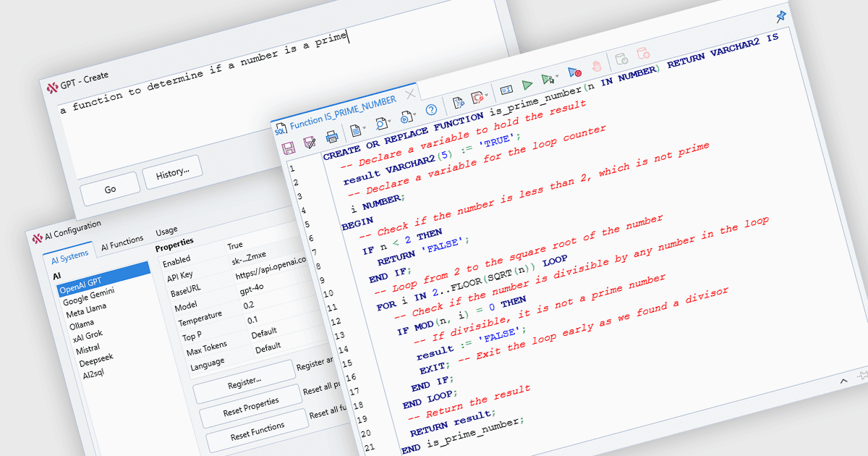
Task: Click the Go button in GPT Create
Action: pos(110,189)
